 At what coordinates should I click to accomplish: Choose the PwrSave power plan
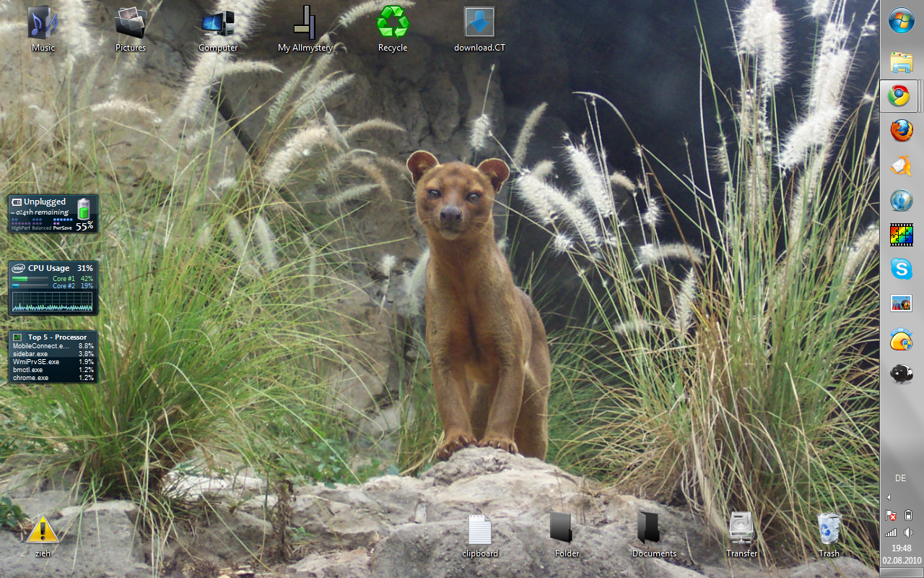(x=63, y=228)
